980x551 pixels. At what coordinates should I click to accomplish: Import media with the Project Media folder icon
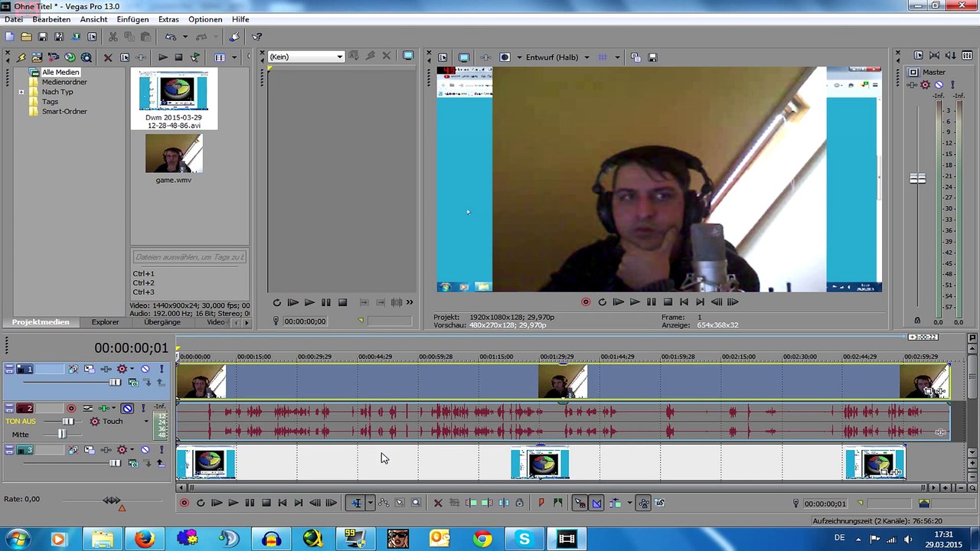click(37, 57)
